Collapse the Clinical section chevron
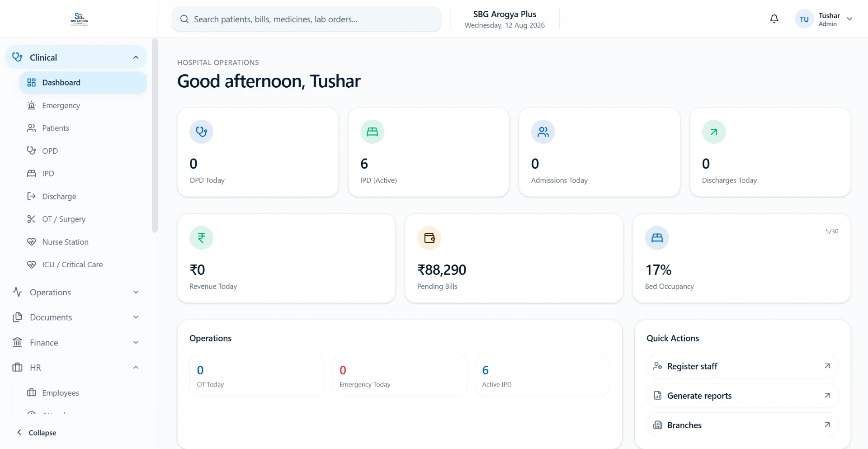Image resolution: width=868 pixels, height=449 pixels. coord(136,57)
